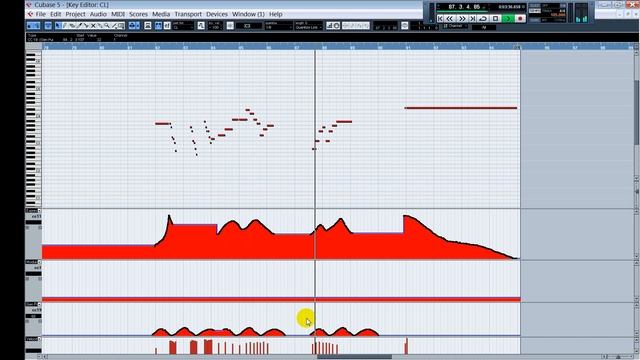Select the Erase tool

tap(72, 26)
